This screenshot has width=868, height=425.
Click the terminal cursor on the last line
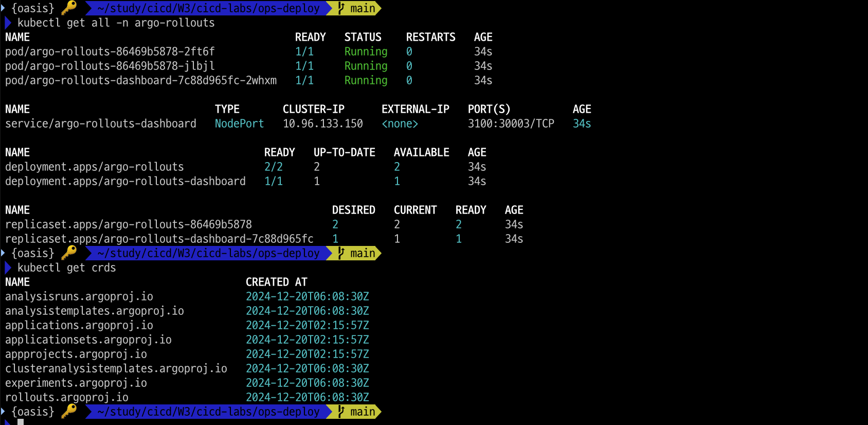click(x=21, y=422)
